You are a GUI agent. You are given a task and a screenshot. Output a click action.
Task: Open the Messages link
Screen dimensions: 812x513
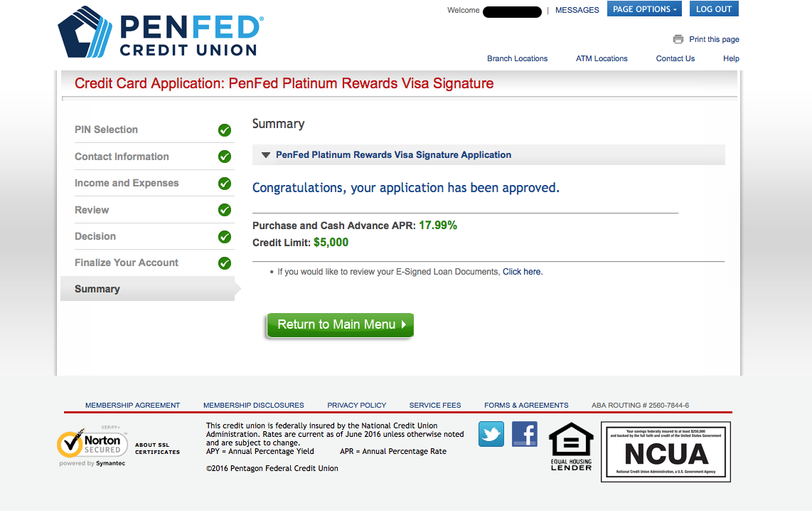(577, 10)
